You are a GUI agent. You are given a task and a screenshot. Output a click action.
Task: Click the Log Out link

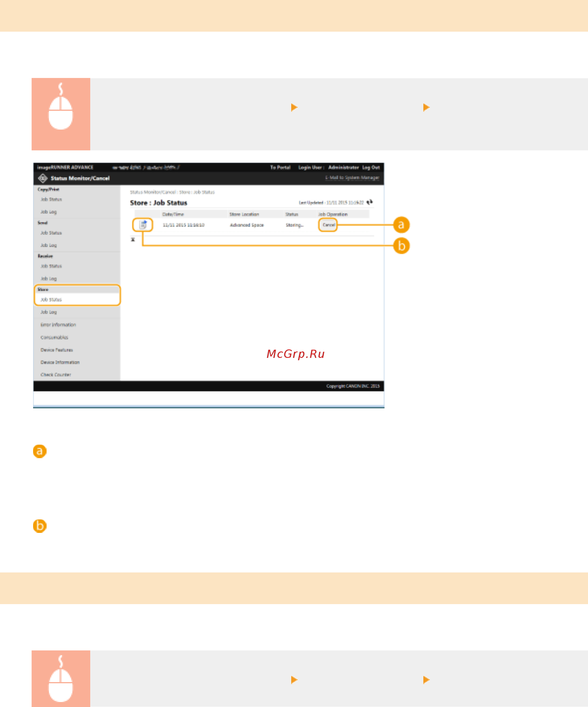pos(371,167)
